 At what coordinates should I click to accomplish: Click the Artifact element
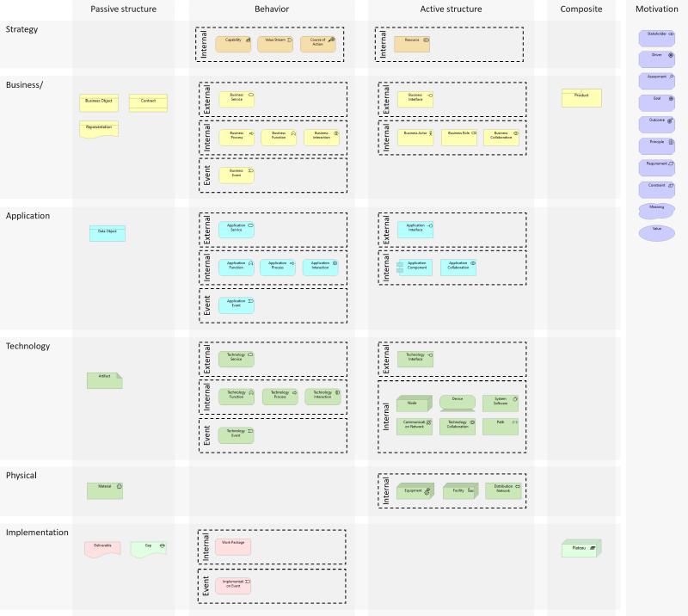105,380
